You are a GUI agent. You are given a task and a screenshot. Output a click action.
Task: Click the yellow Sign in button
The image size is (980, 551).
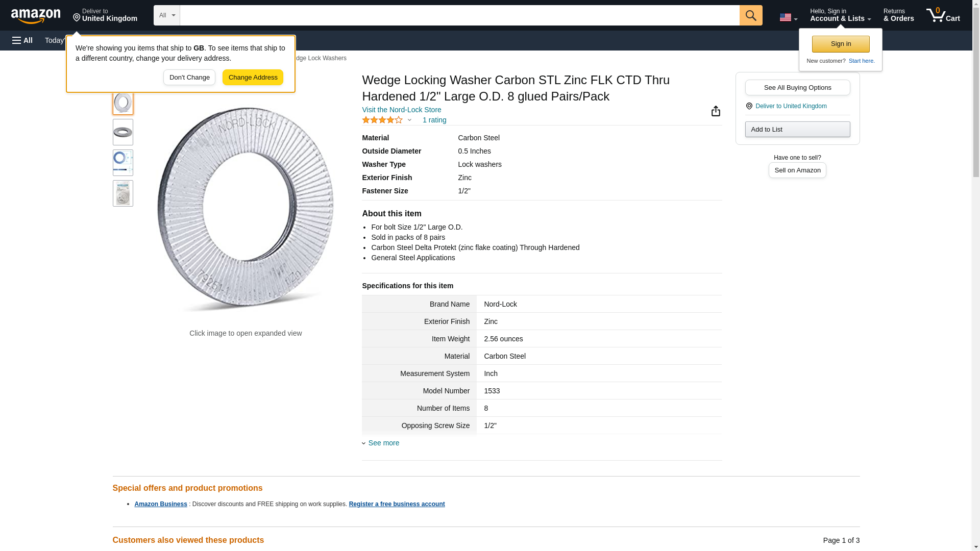841,44
